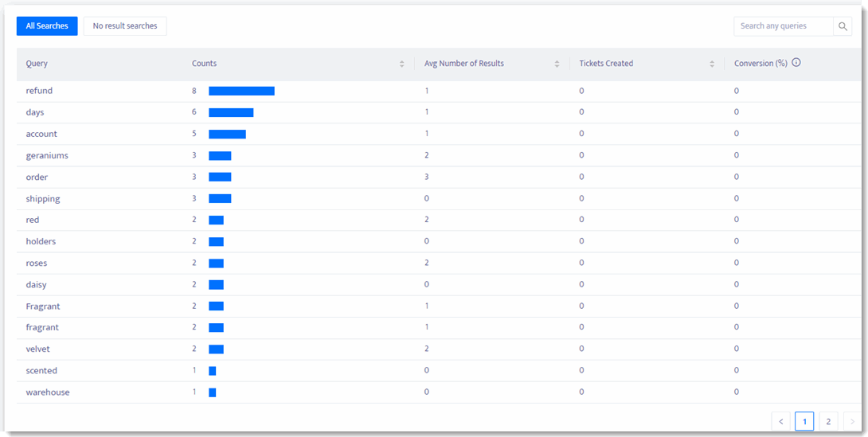Viewport: 868px width, 437px height.
Task: Sort by Avg Number of Results arrows
Action: click(557, 64)
